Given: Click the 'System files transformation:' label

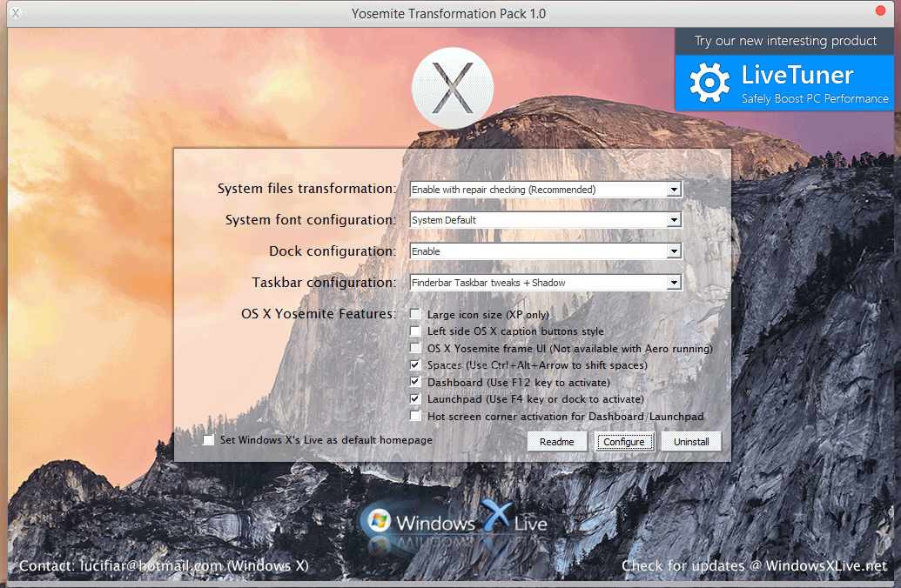Looking at the screenshot, I should tap(306, 189).
